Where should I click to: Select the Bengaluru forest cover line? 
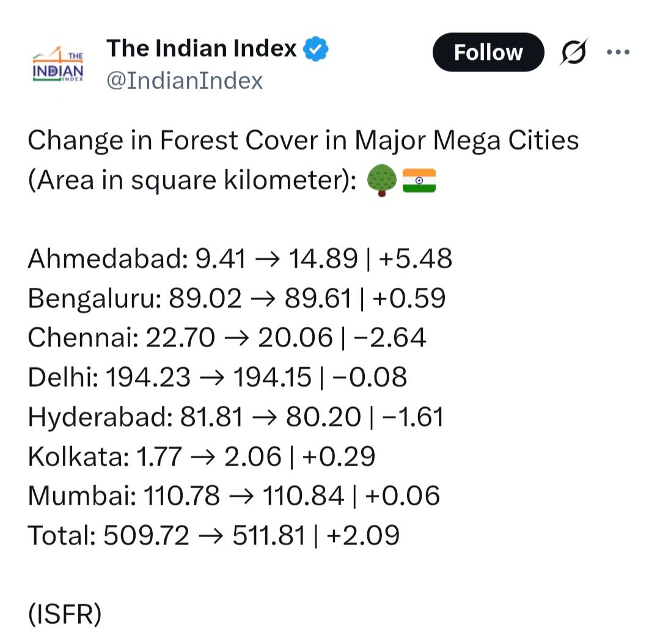[237, 299]
